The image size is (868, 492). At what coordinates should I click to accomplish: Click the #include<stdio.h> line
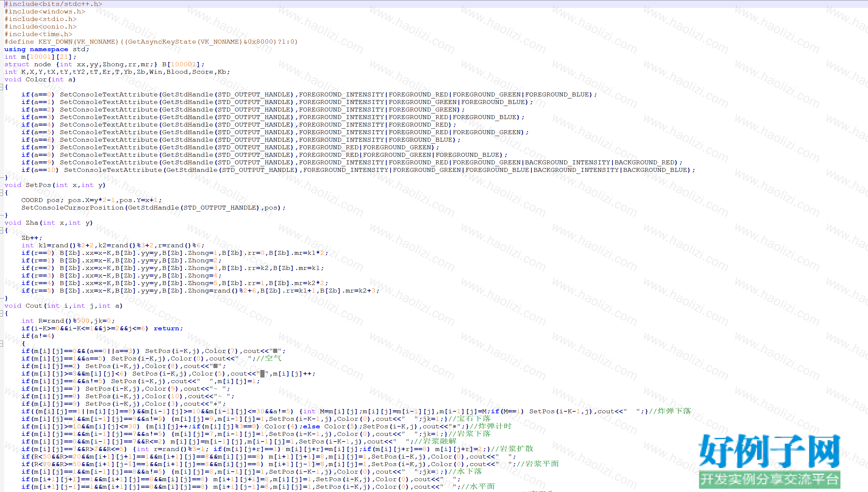click(41, 19)
